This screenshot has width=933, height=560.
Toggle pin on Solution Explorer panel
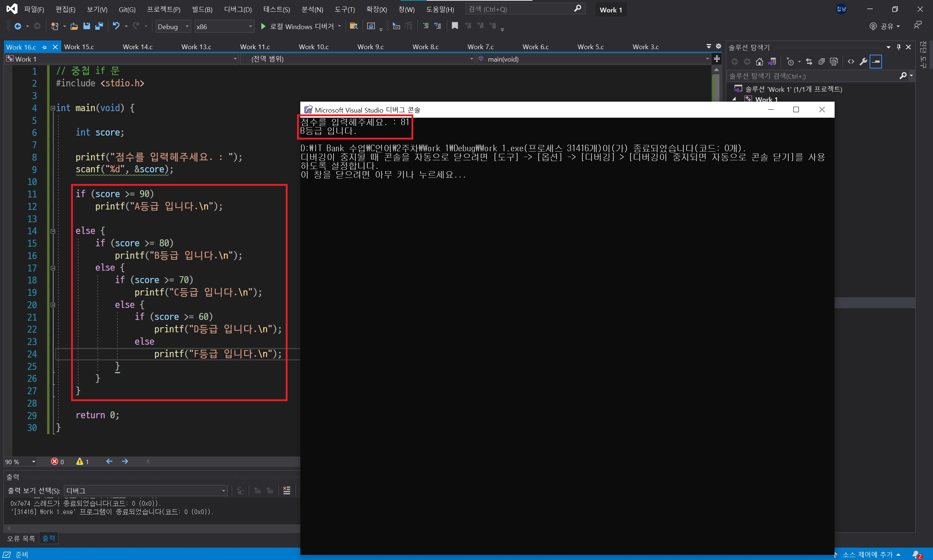point(899,47)
